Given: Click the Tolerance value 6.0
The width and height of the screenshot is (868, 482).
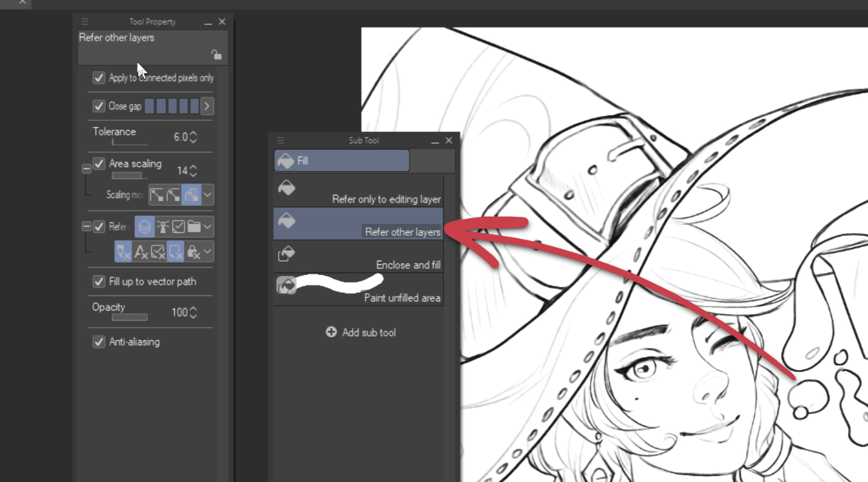Looking at the screenshot, I should coord(180,137).
